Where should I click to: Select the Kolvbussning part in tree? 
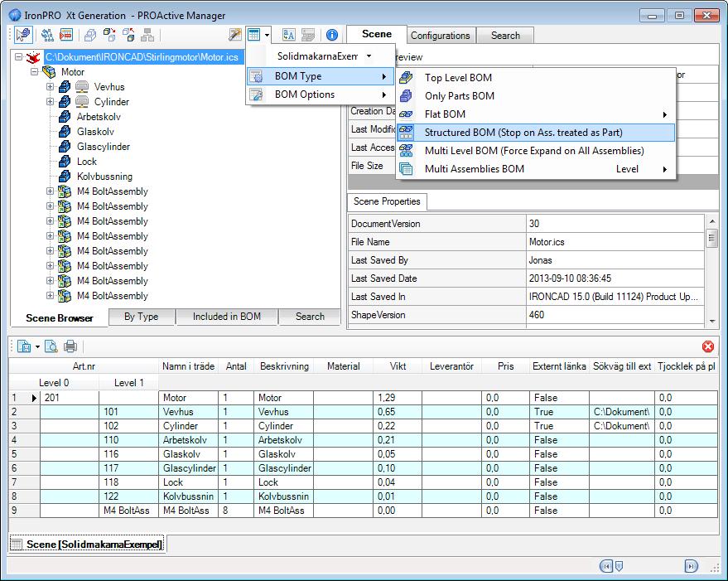point(104,177)
